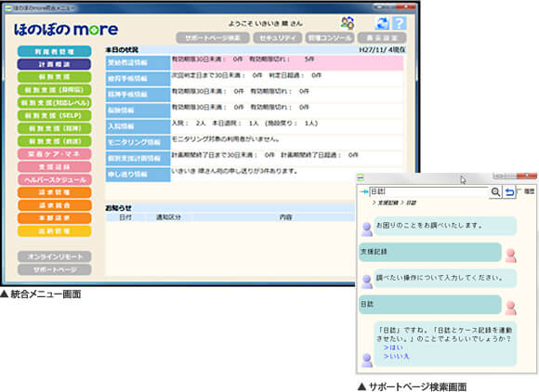Click the gray オンラインリモート button
Image resolution: width=539 pixels, height=392 pixels.
(54, 256)
